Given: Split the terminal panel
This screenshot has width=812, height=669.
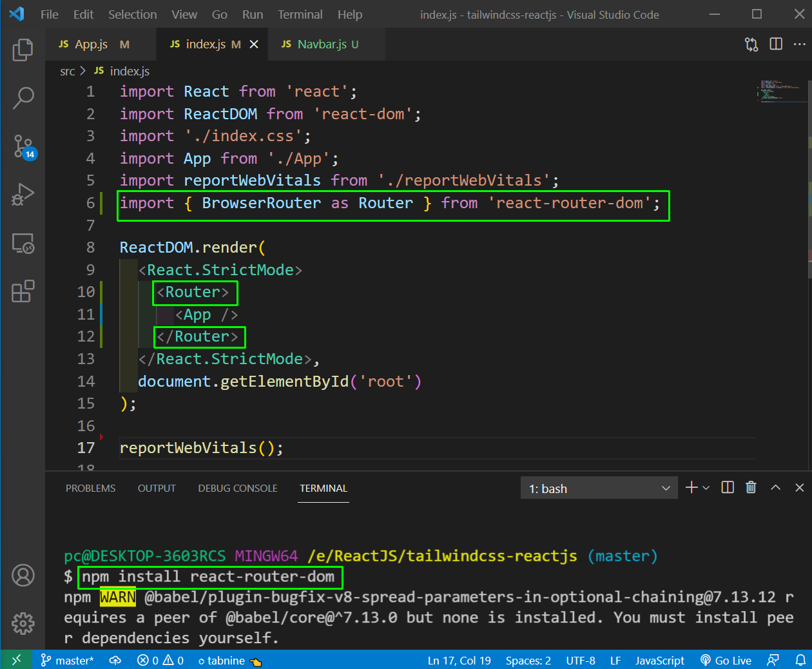Looking at the screenshot, I should click(728, 487).
